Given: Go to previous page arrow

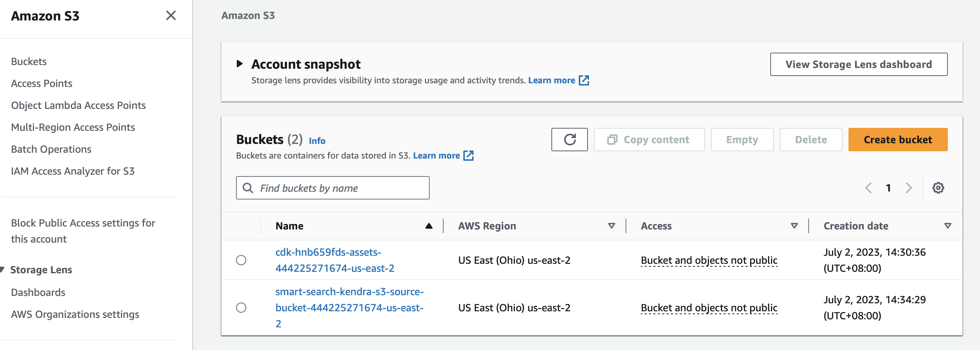Looking at the screenshot, I should pyautogui.click(x=869, y=188).
